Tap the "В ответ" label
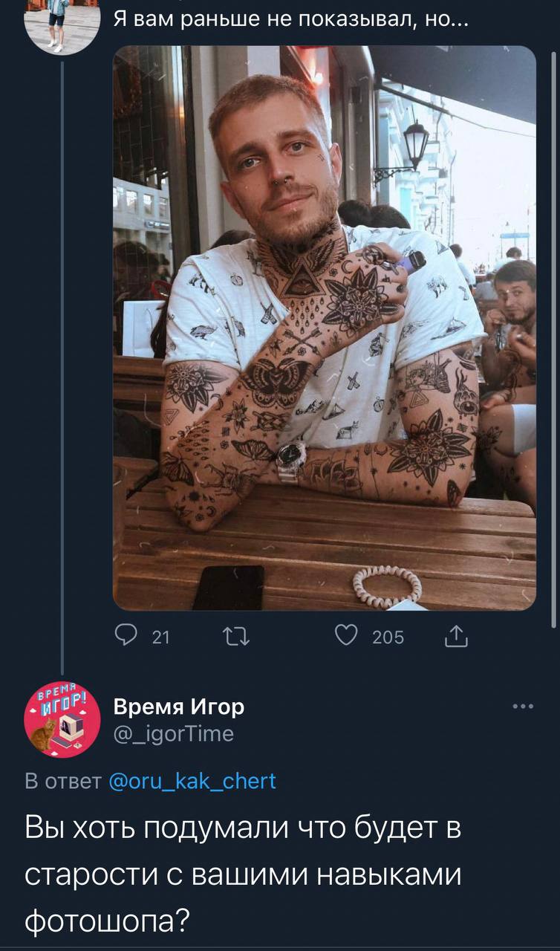The image size is (560, 951). tap(63, 781)
